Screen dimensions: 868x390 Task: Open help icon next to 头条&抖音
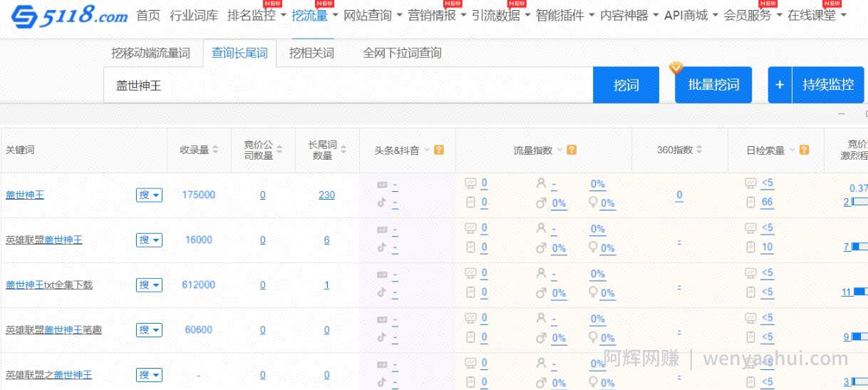point(439,150)
